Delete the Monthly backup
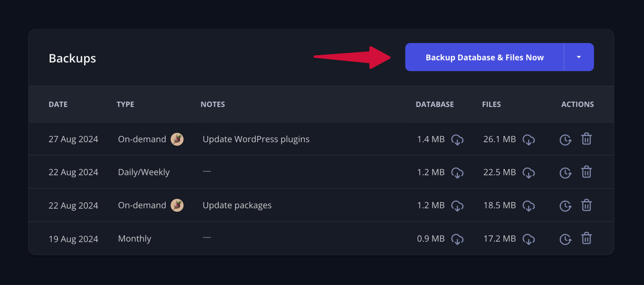 coord(586,238)
